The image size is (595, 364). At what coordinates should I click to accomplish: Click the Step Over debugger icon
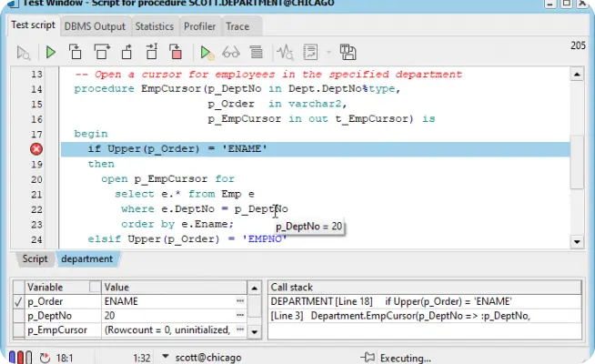101,52
